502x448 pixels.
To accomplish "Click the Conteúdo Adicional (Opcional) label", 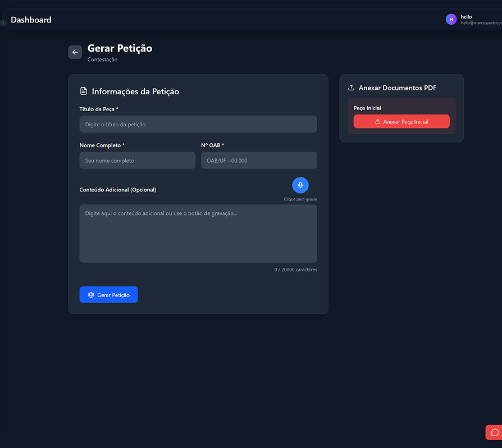I will [x=118, y=190].
